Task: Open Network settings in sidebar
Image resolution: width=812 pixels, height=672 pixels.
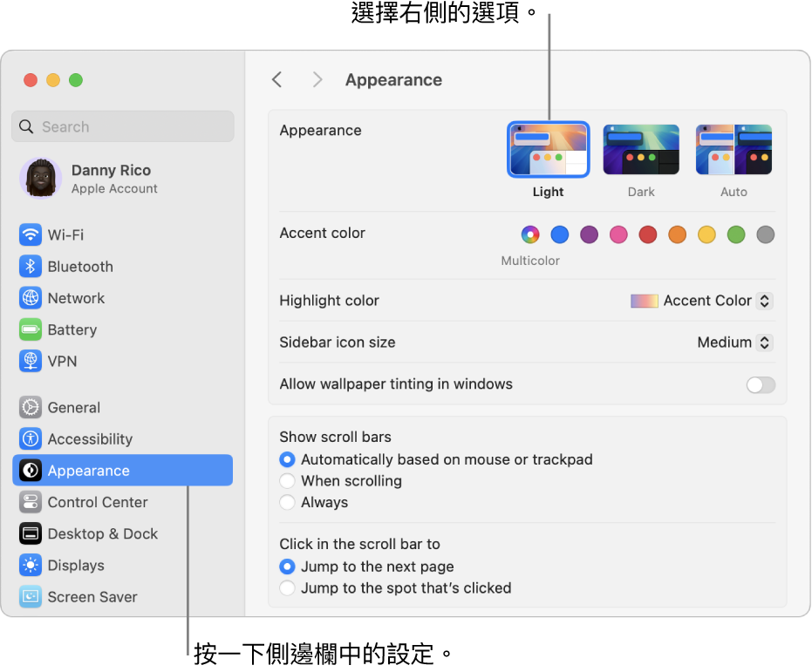Action: coord(123,298)
